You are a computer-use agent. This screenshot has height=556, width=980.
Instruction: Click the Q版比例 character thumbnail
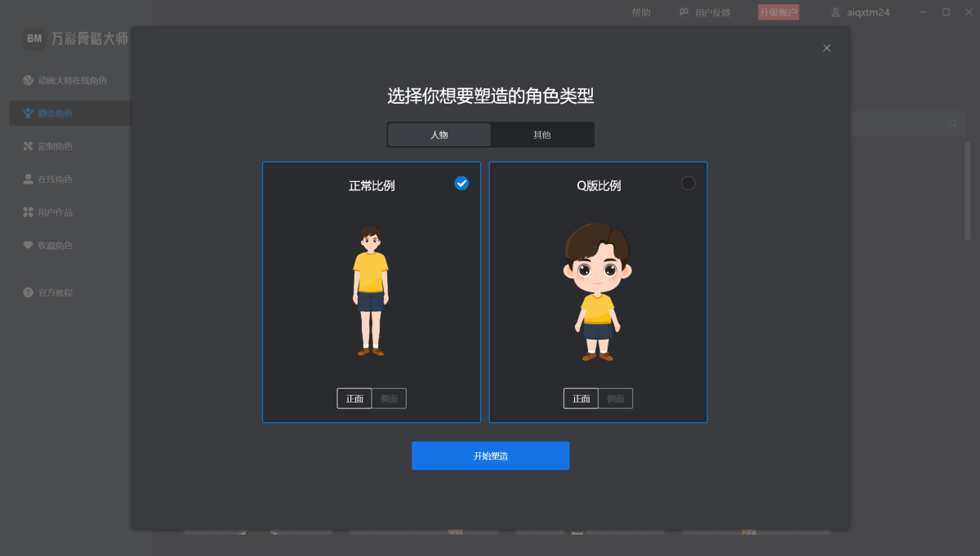click(597, 291)
